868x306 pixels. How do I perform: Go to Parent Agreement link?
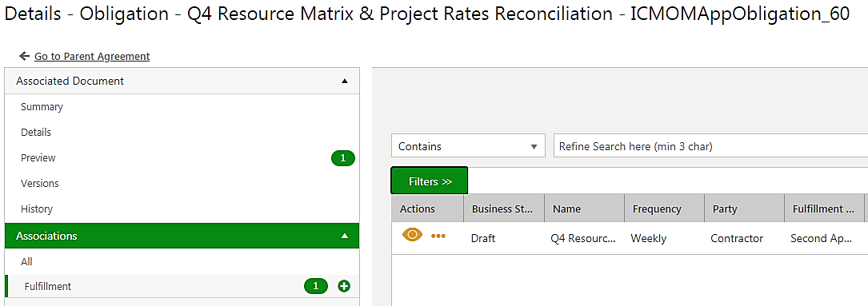click(x=92, y=57)
